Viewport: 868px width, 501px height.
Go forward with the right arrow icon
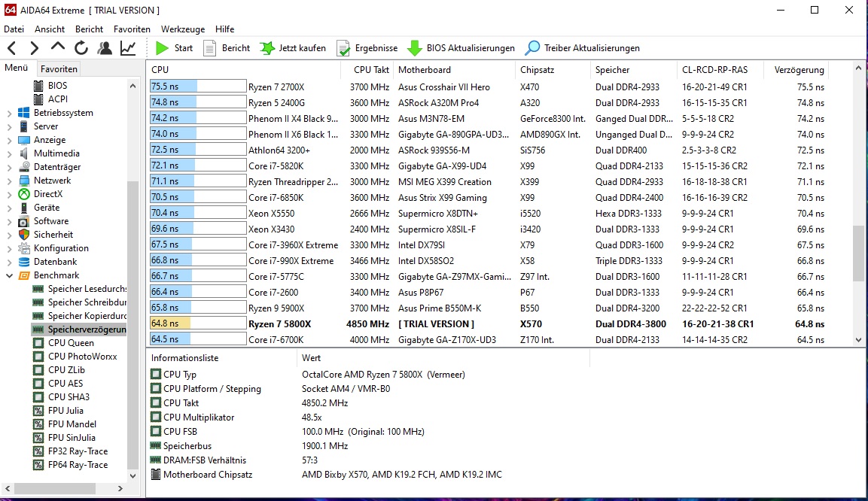coord(35,48)
